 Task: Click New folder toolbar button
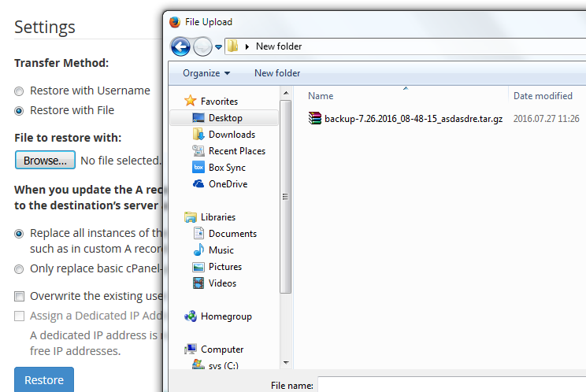tap(277, 73)
